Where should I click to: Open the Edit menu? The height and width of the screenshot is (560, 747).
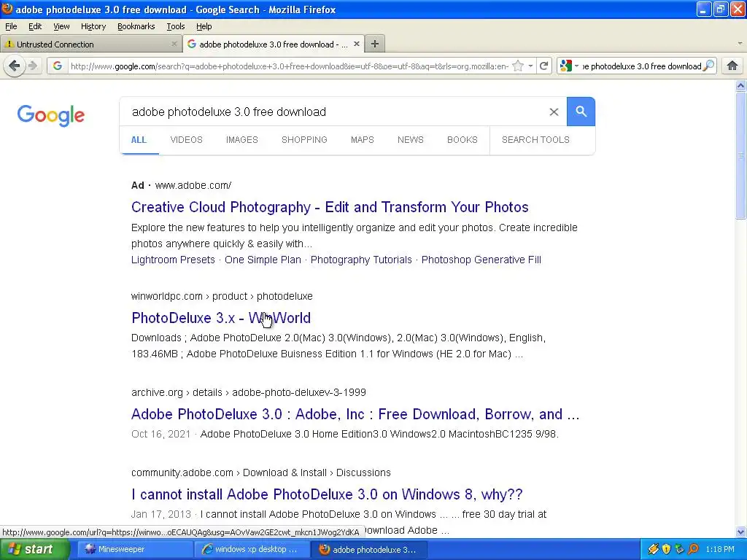point(35,26)
